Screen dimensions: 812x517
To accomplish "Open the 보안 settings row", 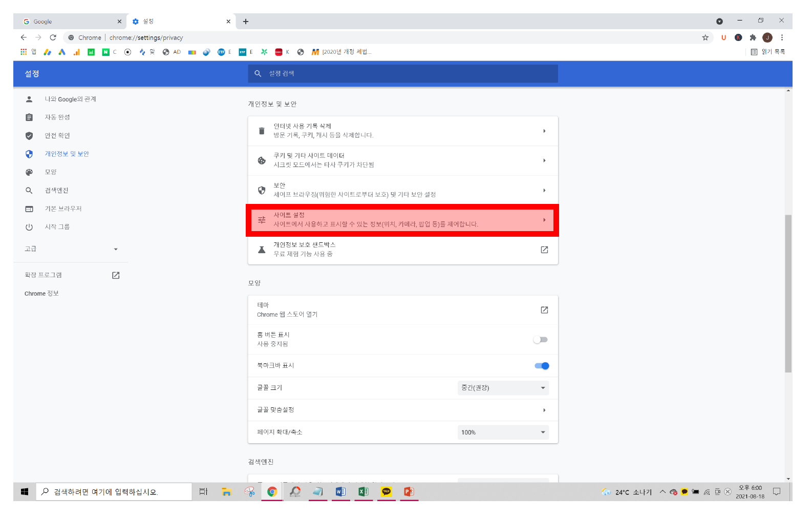I will coord(403,191).
